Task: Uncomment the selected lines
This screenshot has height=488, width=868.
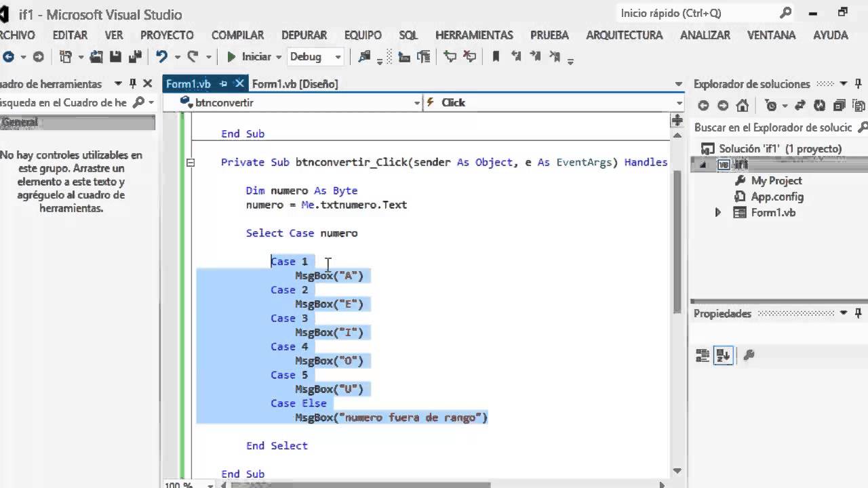Action: coord(469,57)
